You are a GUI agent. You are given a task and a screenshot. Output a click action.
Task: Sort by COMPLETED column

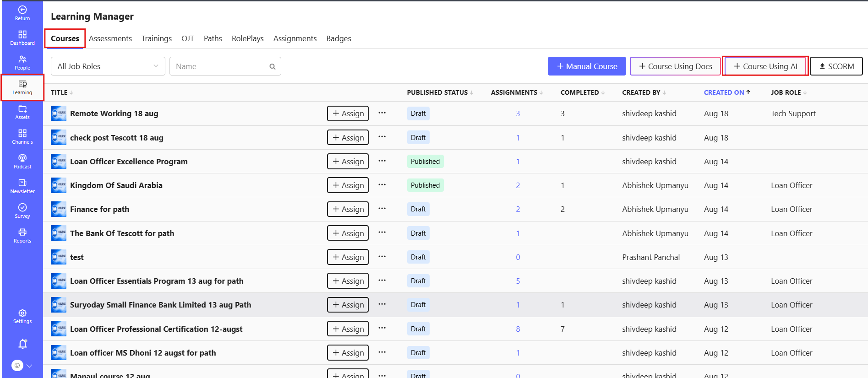pyautogui.click(x=582, y=92)
